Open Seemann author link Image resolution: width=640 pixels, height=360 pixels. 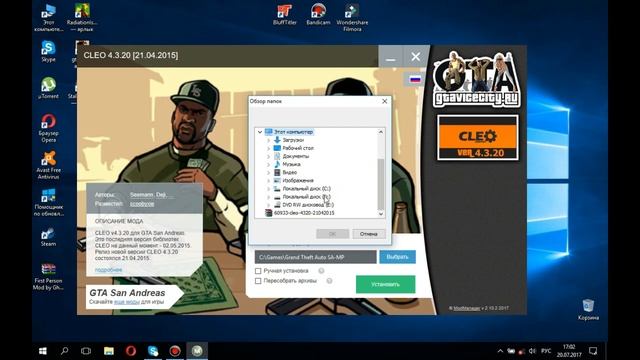pyautogui.click(x=142, y=195)
